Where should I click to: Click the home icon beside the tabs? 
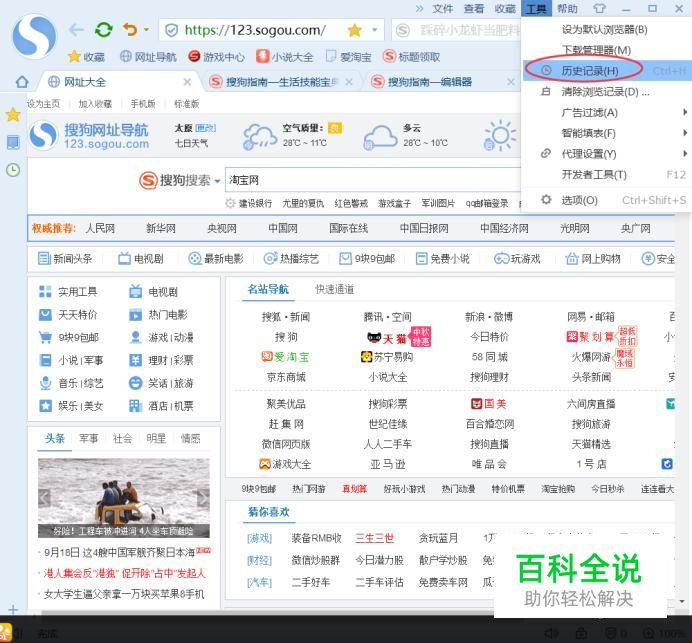click(x=22, y=82)
